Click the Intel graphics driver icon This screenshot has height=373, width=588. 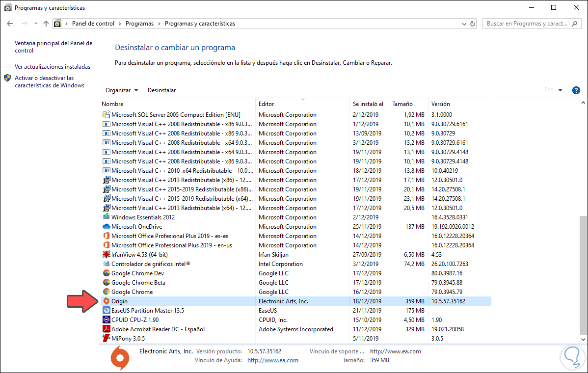coord(107,264)
